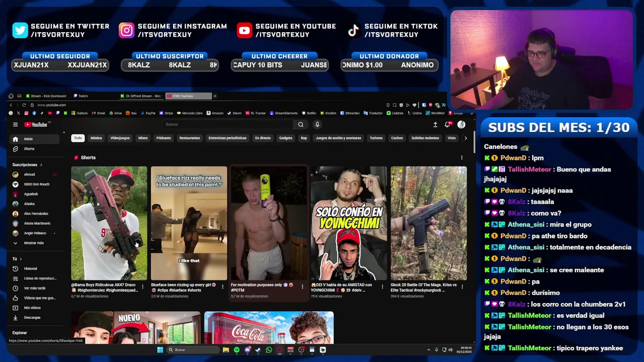Open Alec Hernández subscription channel
Screen dimensions: 644x362
coord(35,214)
